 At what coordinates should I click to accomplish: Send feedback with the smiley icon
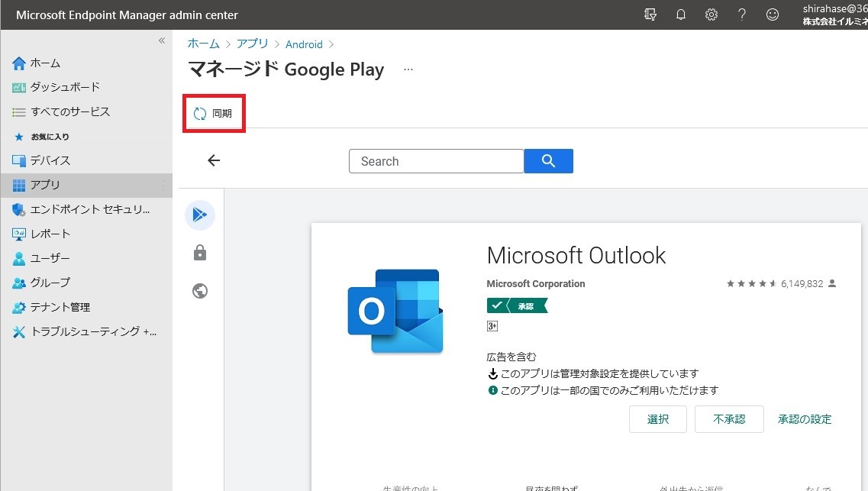[773, 15]
